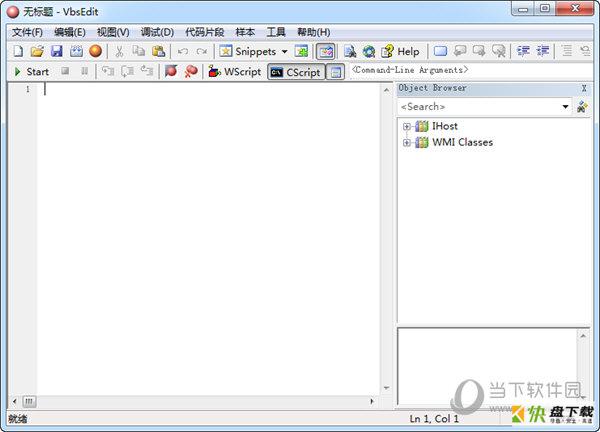Viewport: 600px width, 432px height.
Task: Save the script with floppy disk icon
Action: click(x=57, y=51)
